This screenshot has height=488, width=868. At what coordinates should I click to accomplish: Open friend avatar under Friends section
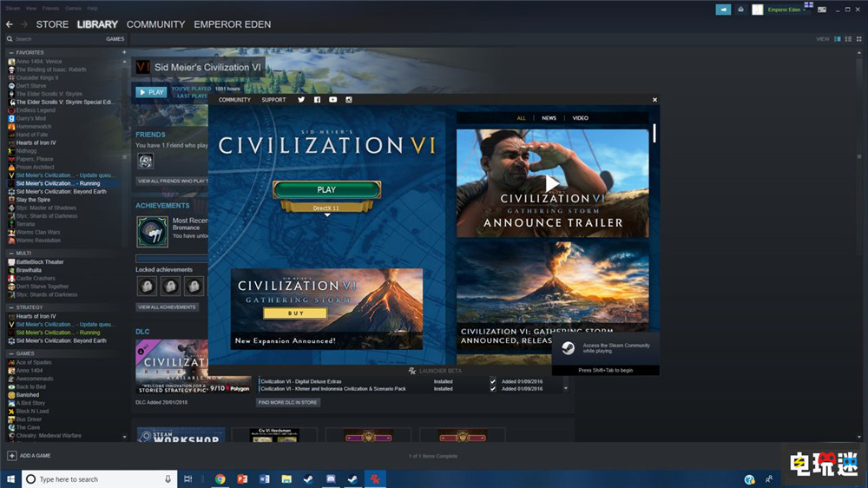tap(146, 161)
